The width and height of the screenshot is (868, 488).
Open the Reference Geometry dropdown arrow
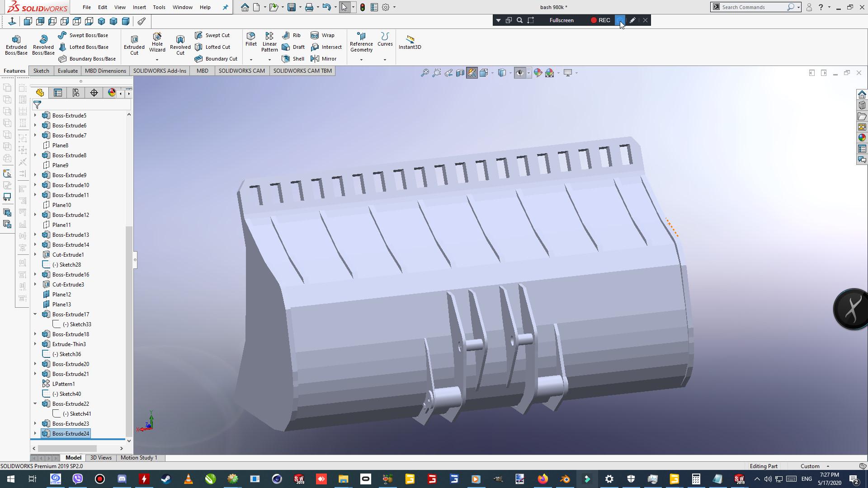(361, 60)
